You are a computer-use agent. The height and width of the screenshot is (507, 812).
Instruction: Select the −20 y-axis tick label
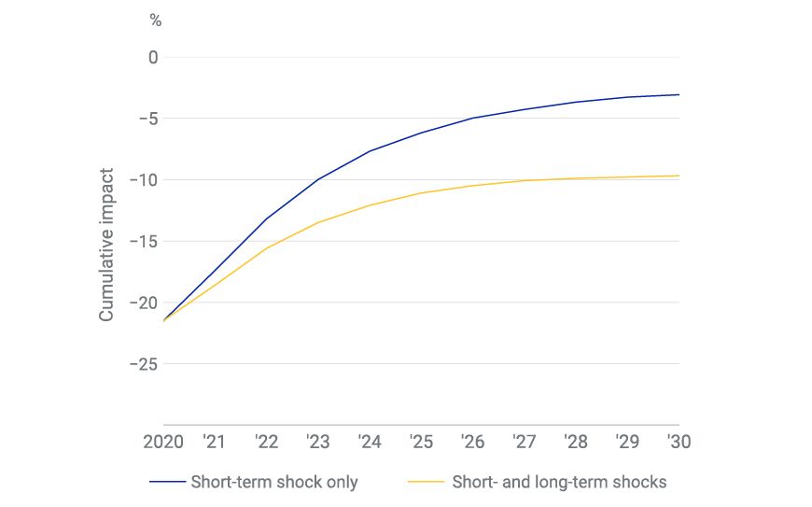pyautogui.click(x=145, y=303)
